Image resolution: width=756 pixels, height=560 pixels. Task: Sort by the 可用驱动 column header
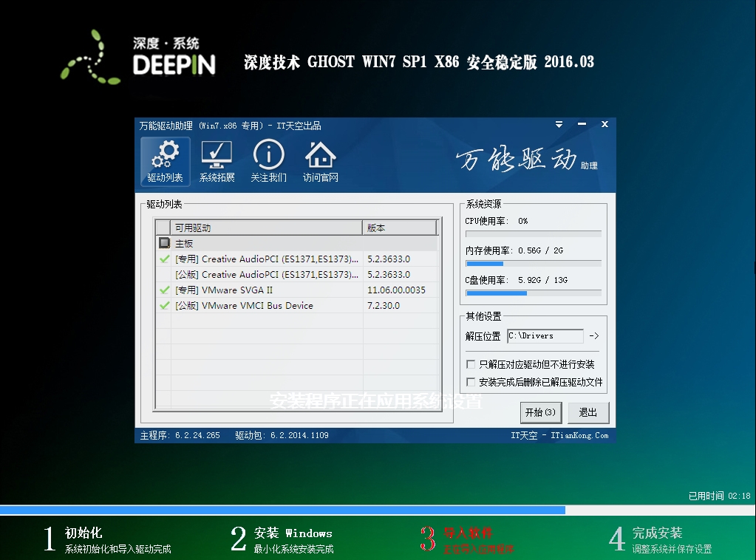pyautogui.click(x=266, y=228)
